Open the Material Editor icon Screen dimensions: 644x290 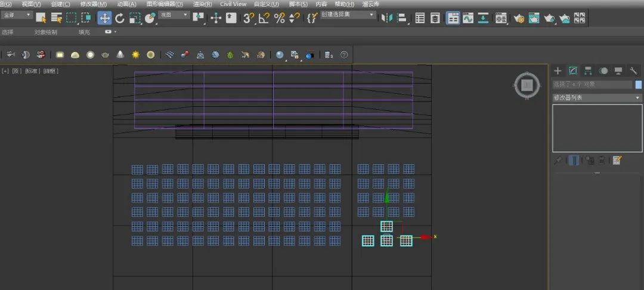coord(501,18)
